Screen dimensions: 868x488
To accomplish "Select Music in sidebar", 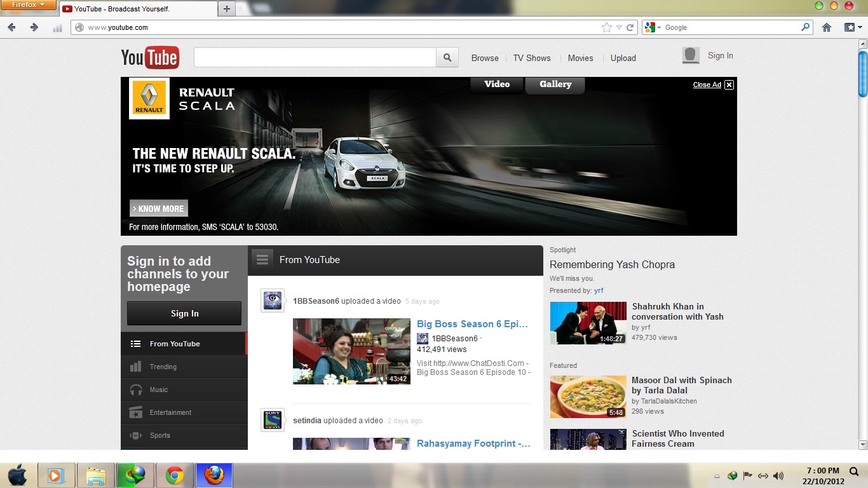I will tap(184, 390).
